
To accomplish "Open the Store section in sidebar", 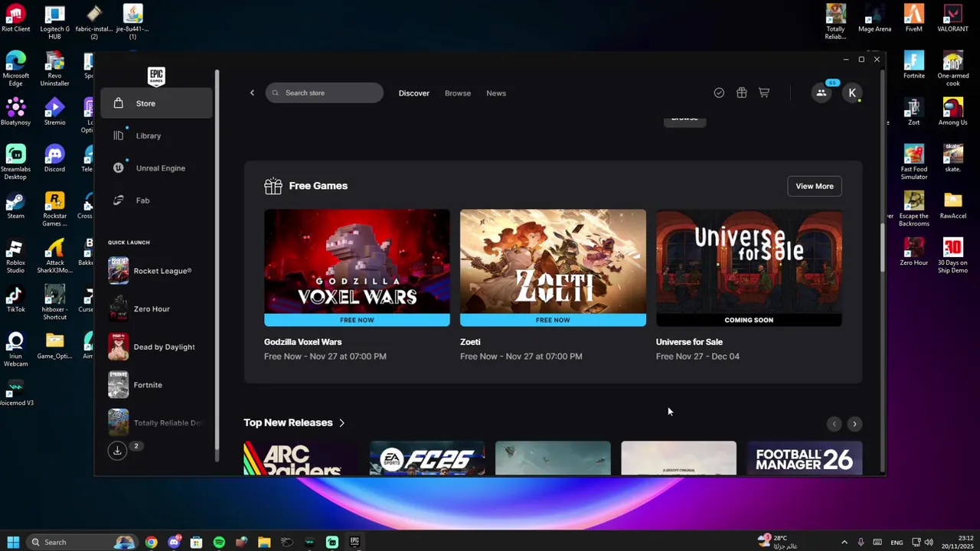I will [x=156, y=103].
